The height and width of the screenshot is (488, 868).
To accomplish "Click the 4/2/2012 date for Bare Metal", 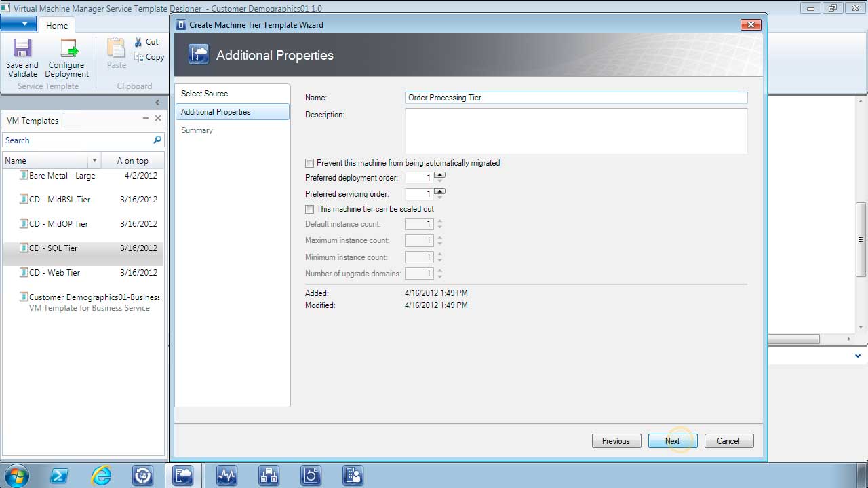I will click(141, 175).
